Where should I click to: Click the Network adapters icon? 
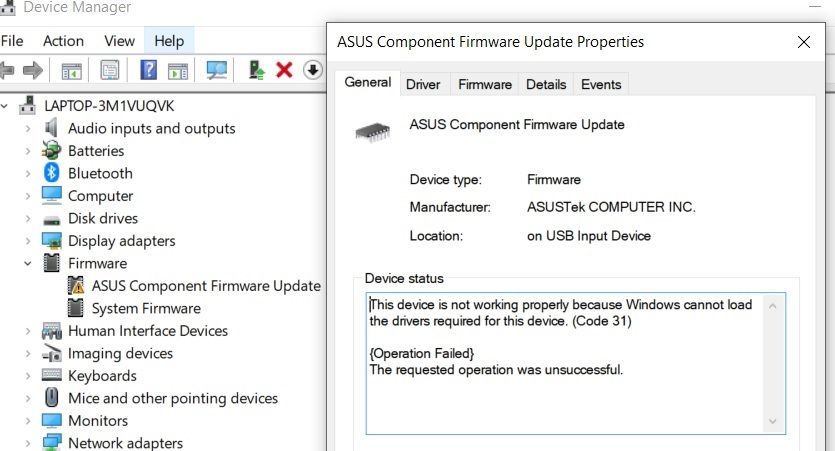coord(52,442)
